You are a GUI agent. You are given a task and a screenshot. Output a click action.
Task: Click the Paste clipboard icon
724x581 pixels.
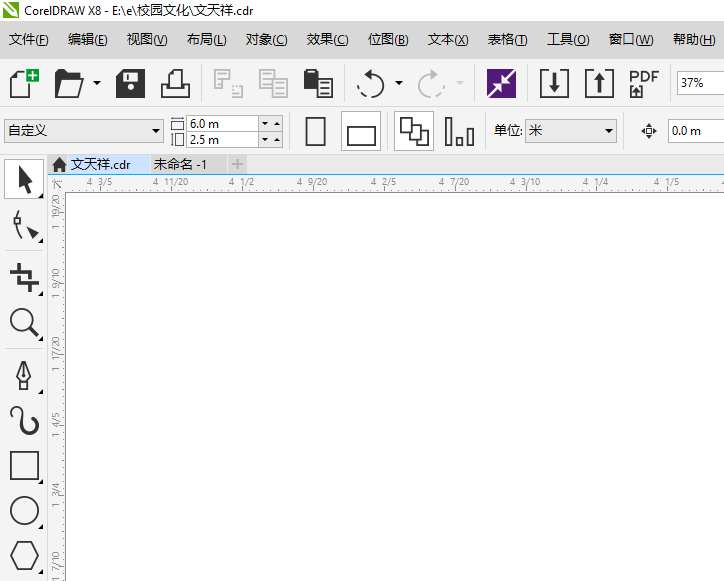(x=318, y=83)
